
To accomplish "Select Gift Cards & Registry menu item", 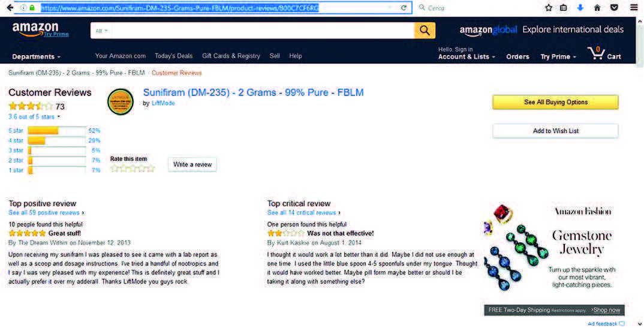I will tap(231, 56).
